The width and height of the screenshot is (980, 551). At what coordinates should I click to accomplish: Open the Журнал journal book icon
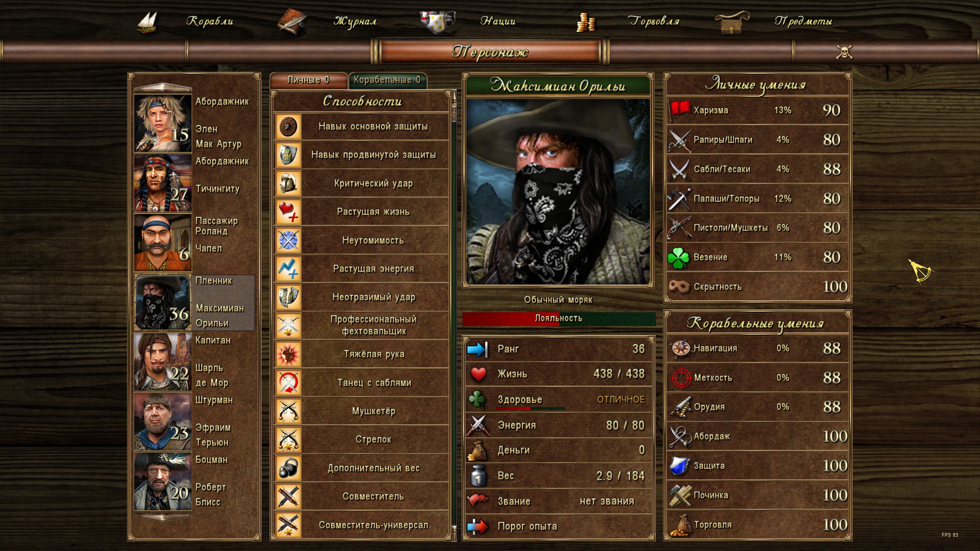pos(292,22)
